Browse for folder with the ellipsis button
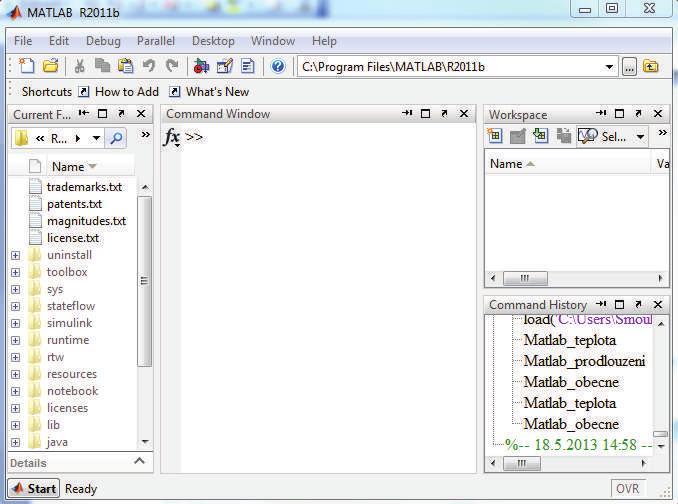Image resolution: width=678 pixels, height=504 pixels. tap(629, 67)
